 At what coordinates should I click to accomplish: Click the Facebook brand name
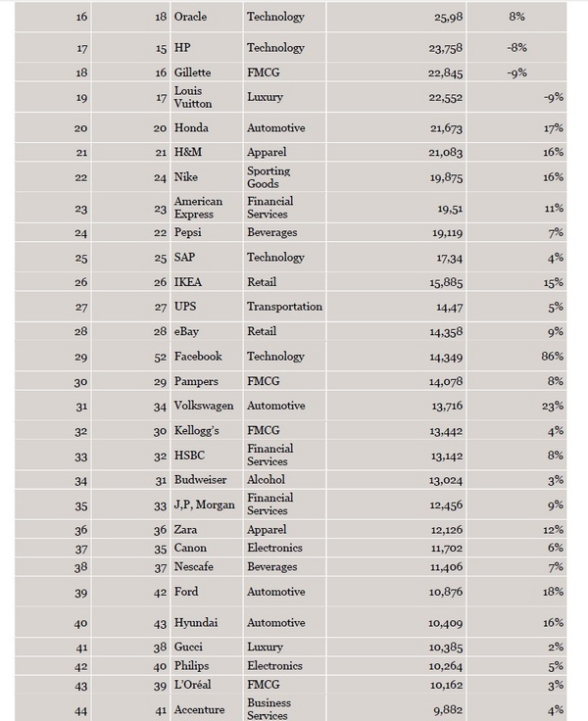198,357
